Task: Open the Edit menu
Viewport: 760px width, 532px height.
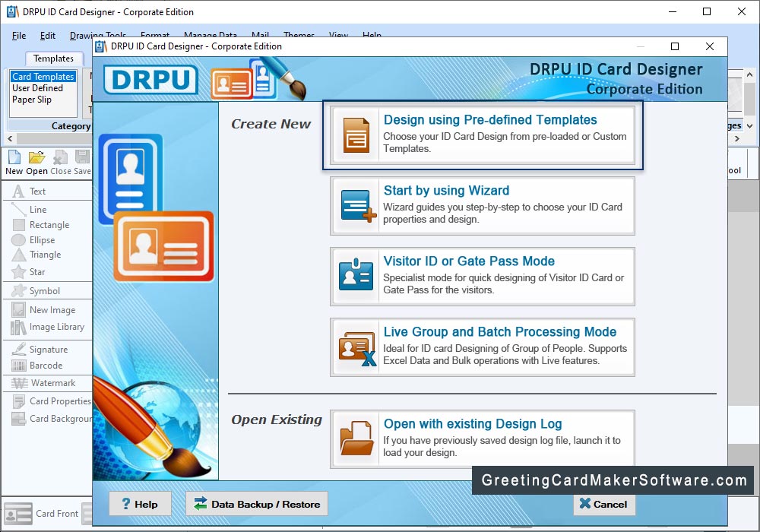Action: pos(47,36)
